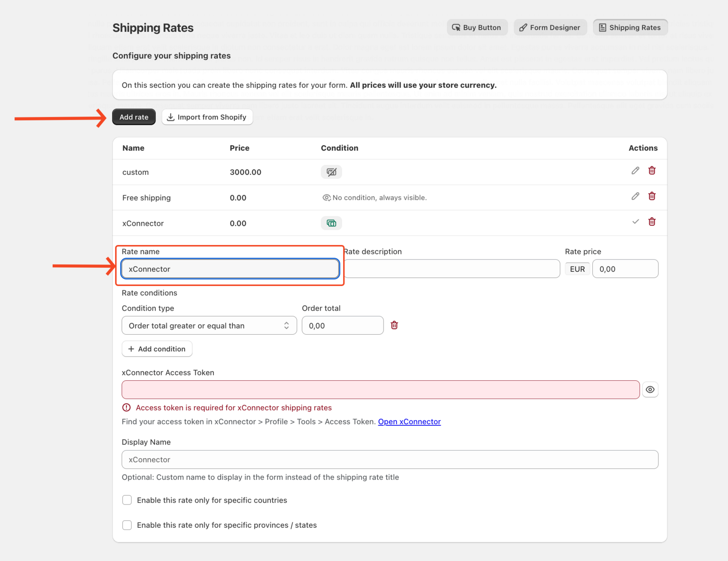Show the xConnector access token
The image size is (728, 561).
pos(650,390)
